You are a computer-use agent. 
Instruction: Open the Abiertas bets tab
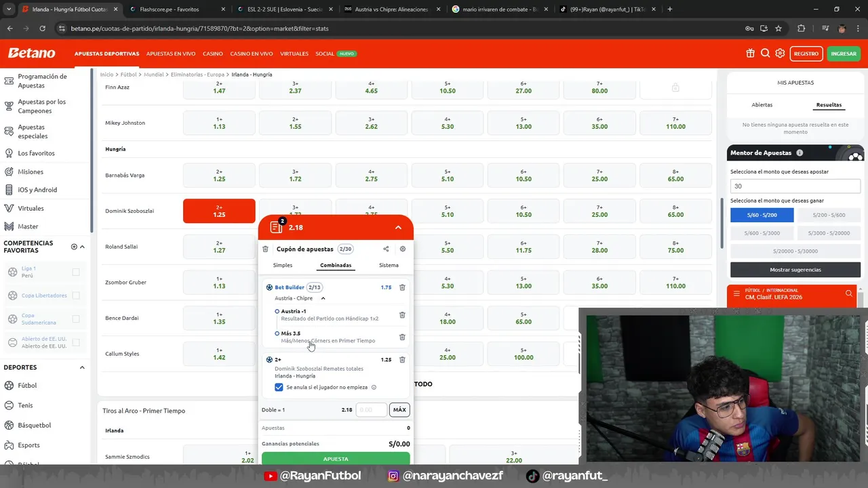(x=762, y=105)
